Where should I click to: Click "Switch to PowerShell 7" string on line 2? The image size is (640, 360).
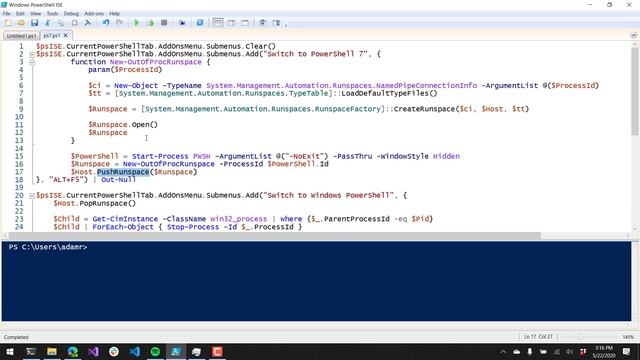click(x=317, y=54)
